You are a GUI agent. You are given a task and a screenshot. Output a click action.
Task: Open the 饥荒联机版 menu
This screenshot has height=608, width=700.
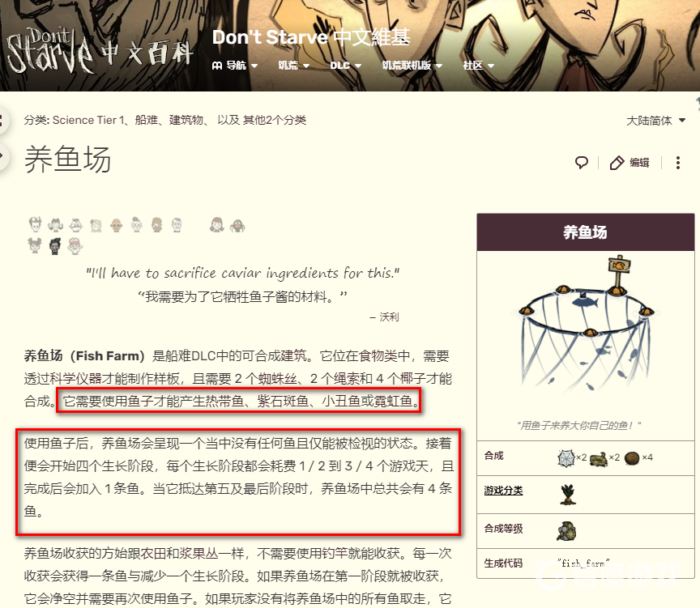pos(412,66)
